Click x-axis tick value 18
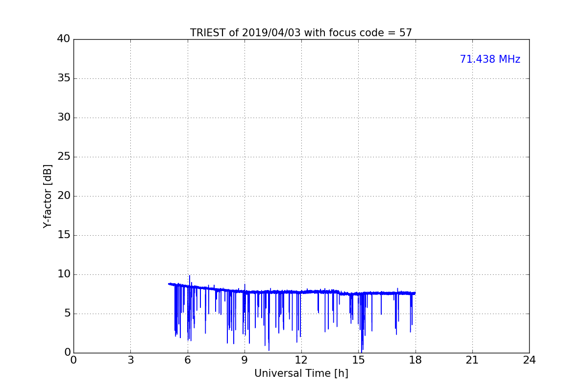 [416, 360]
